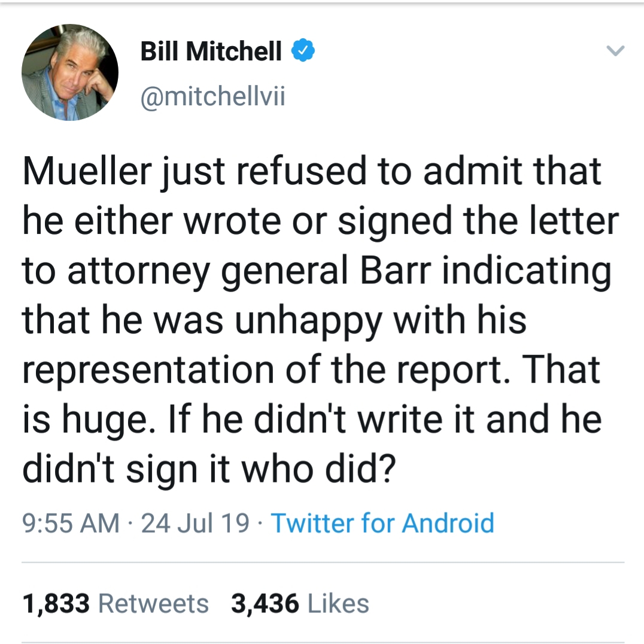The height and width of the screenshot is (644, 644).
Task: Click the 9:55 AM timestamp
Action: coord(71,523)
